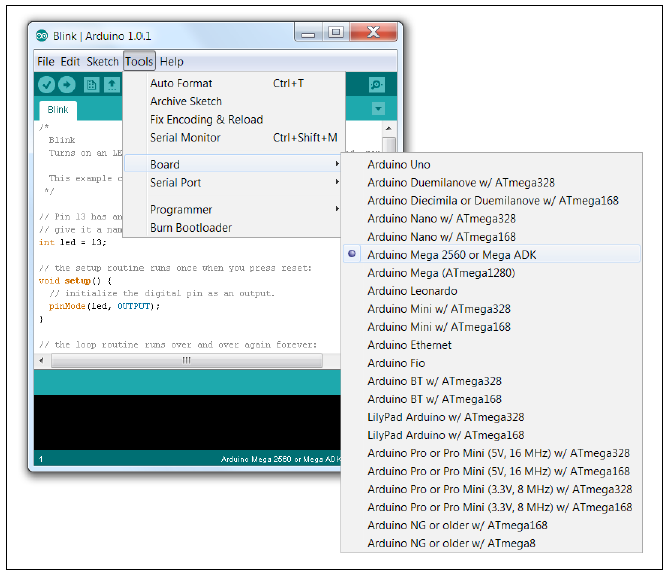
Task: Close the Tools menu
Action: pos(139,61)
